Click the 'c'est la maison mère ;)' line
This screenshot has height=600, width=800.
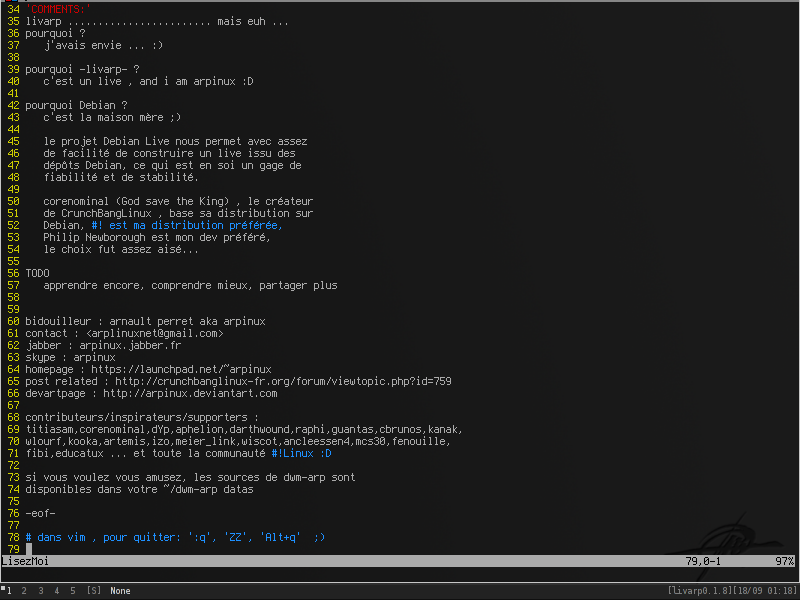click(x=112, y=117)
